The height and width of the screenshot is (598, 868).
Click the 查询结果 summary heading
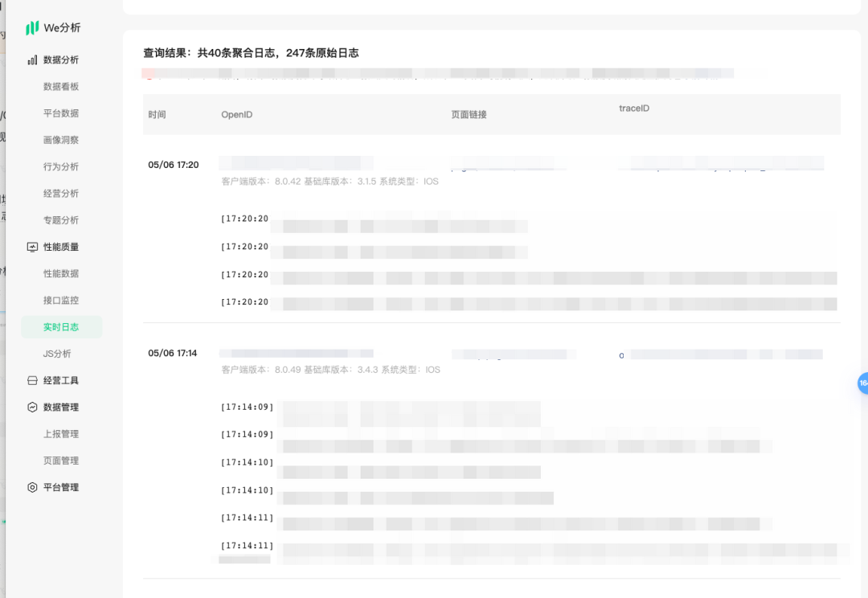tap(251, 53)
